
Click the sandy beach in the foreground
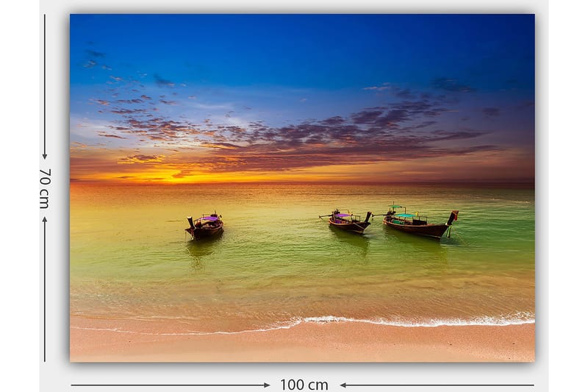301,344
